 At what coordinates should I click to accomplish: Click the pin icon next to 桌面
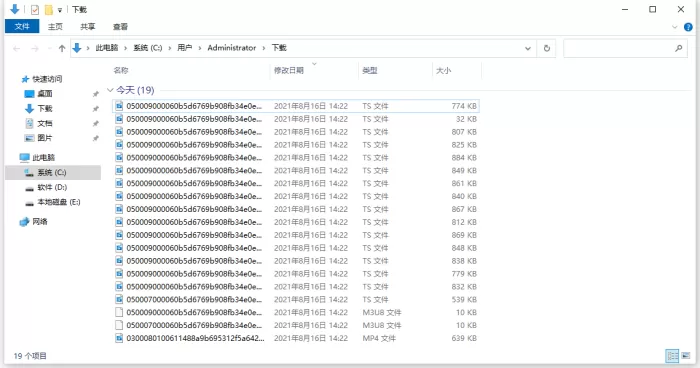click(x=95, y=94)
